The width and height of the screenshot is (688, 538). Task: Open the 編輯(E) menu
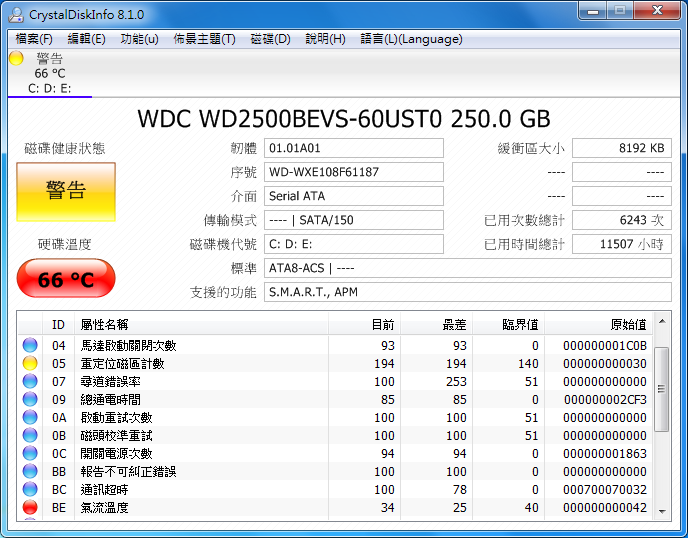86,39
